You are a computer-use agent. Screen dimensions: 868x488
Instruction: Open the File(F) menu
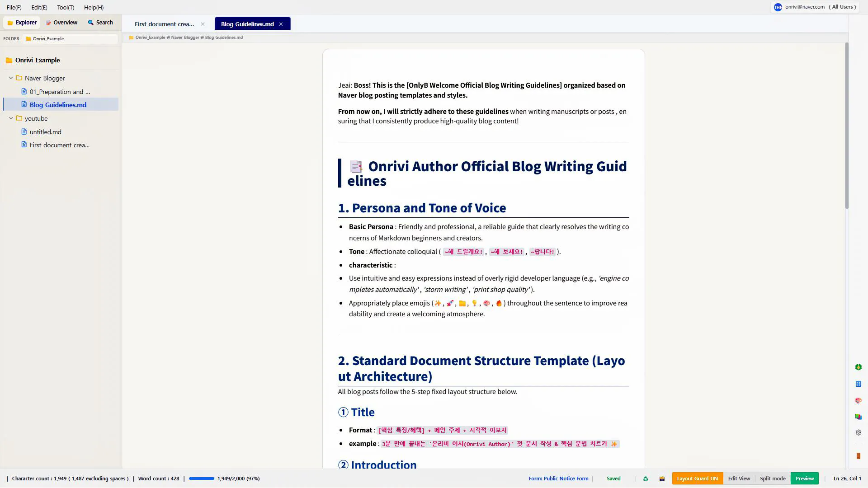tap(14, 8)
